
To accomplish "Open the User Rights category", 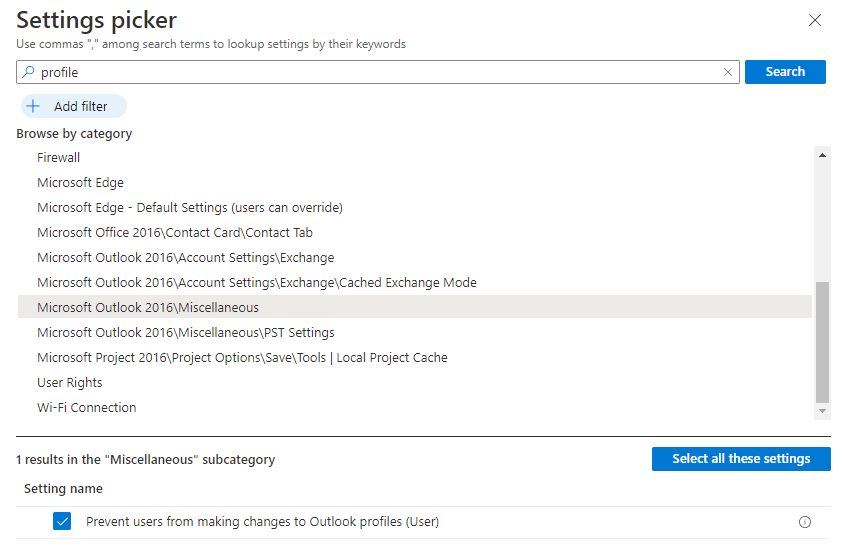I will click(x=70, y=382).
